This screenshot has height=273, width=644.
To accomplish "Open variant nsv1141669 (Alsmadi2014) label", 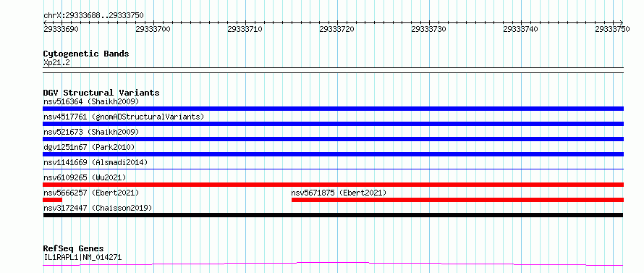I will (96, 162).
